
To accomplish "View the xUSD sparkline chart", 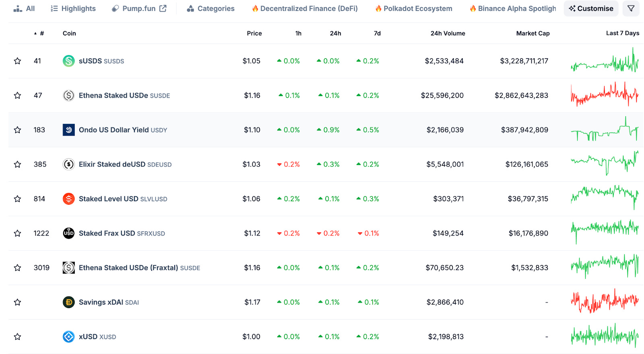I will (605, 335).
